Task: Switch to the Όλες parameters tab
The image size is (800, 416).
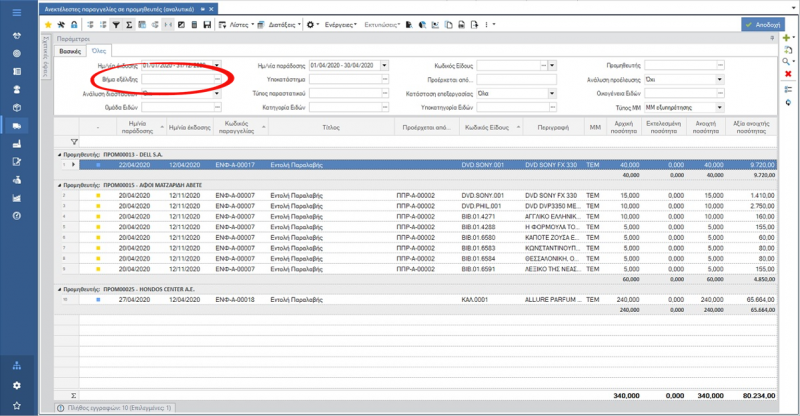Action: coord(99,51)
